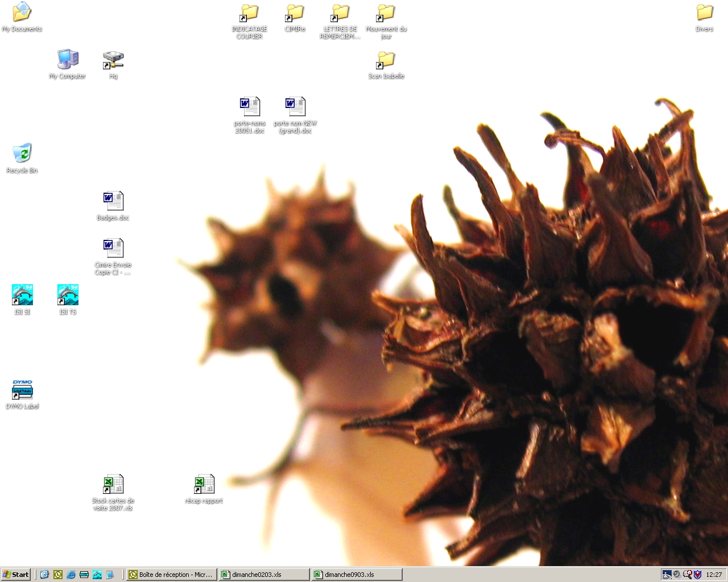Select the Hq network drive shortcut

click(113, 64)
